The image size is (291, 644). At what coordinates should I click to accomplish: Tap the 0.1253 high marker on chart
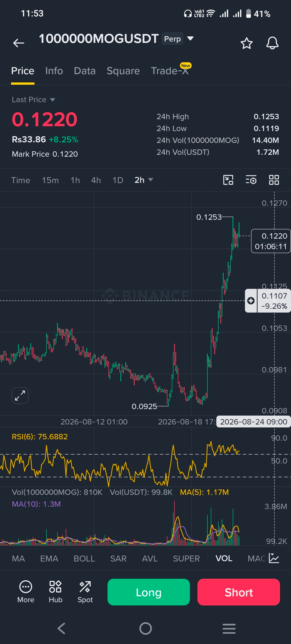click(x=209, y=217)
